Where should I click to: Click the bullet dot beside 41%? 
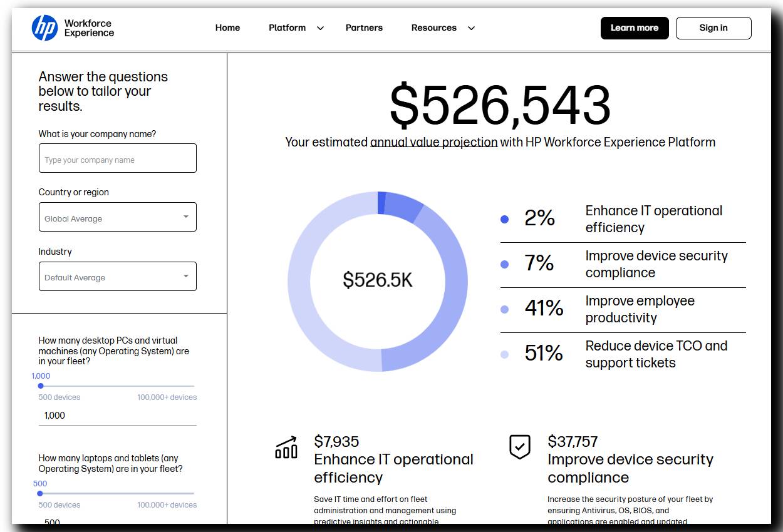(505, 309)
